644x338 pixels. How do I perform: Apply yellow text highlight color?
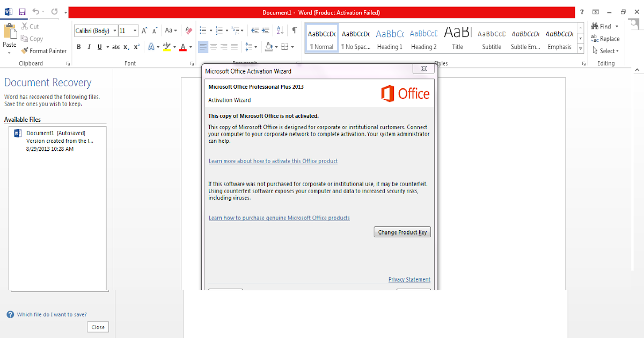(x=166, y=47)
